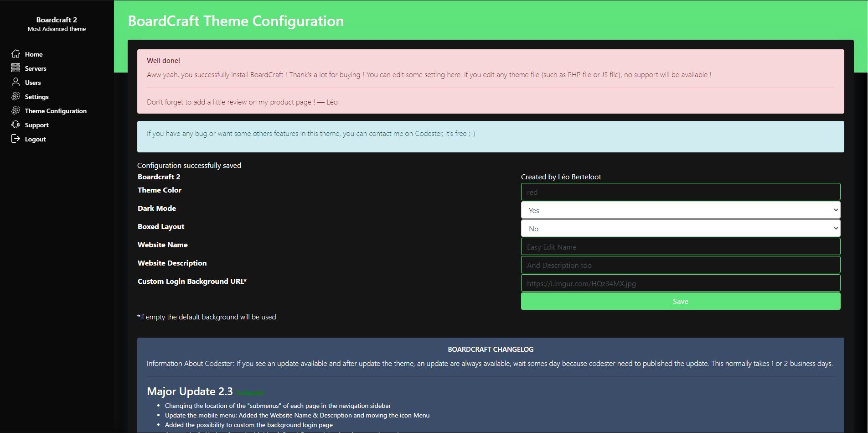Focus the Website Name input field

(681, 246)
